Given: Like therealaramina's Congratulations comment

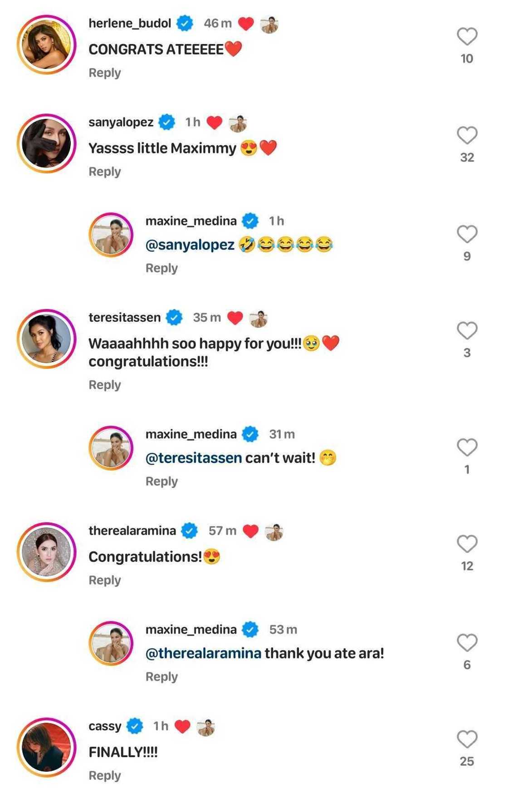Looking at the screenshot, I should tap(467, 544).
